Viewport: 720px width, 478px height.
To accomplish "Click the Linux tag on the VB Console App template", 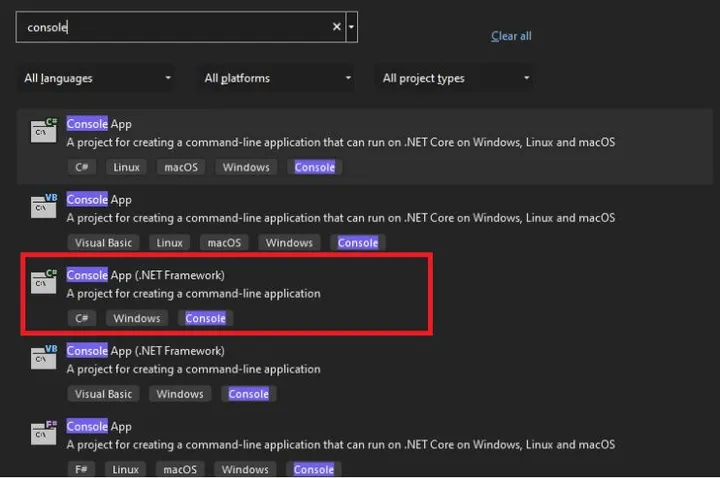I will pyautogui.click(x=169, y=242).
